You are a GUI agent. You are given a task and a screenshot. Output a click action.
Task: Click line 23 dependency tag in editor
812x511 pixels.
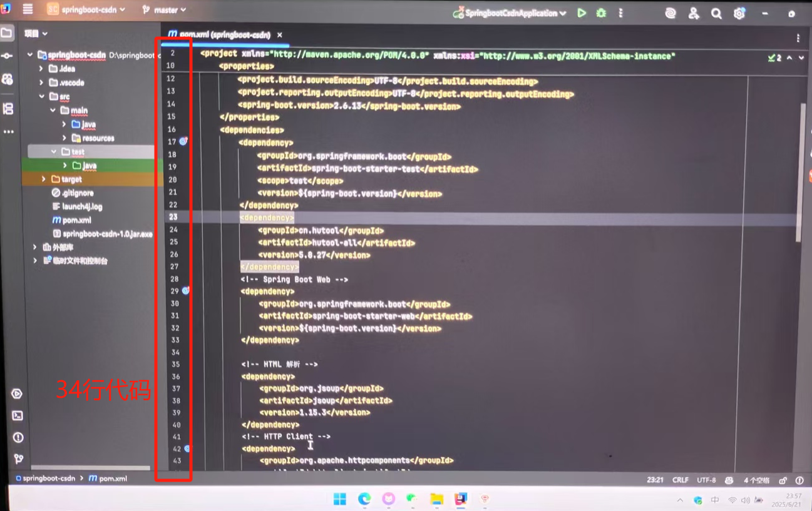point(267,218)
